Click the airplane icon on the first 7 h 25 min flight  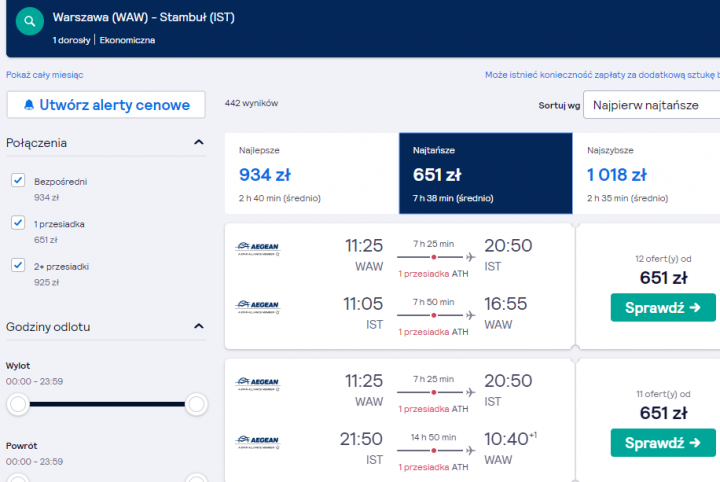[470, 256]
